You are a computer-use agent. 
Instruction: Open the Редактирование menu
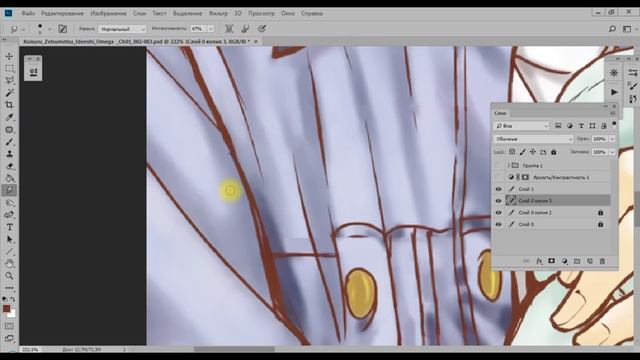pos(62,13)
